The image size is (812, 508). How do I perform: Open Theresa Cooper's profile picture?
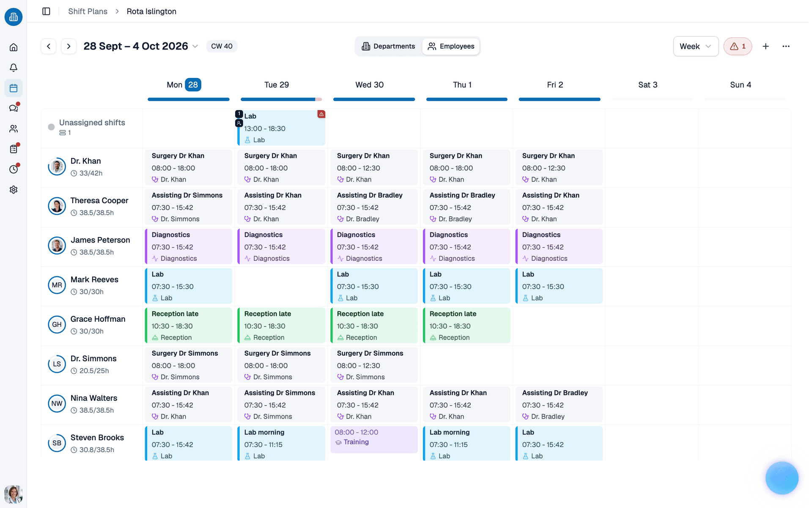pyautogui.click(x=57, y=206)
